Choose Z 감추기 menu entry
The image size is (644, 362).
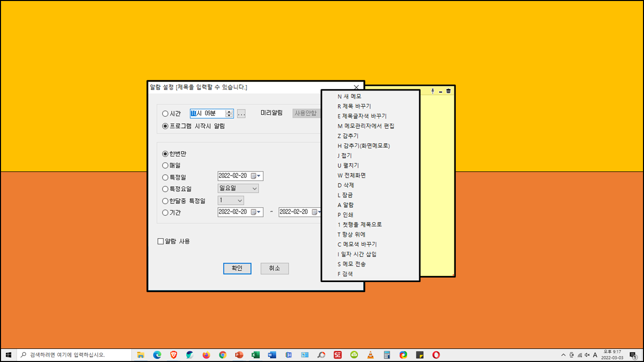370,136
